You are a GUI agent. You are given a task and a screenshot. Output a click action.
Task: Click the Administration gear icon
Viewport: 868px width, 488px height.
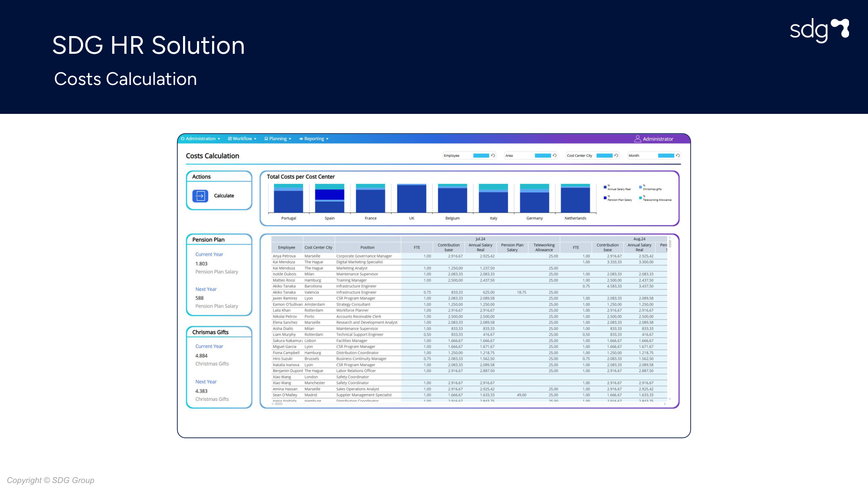coord(183,139)
